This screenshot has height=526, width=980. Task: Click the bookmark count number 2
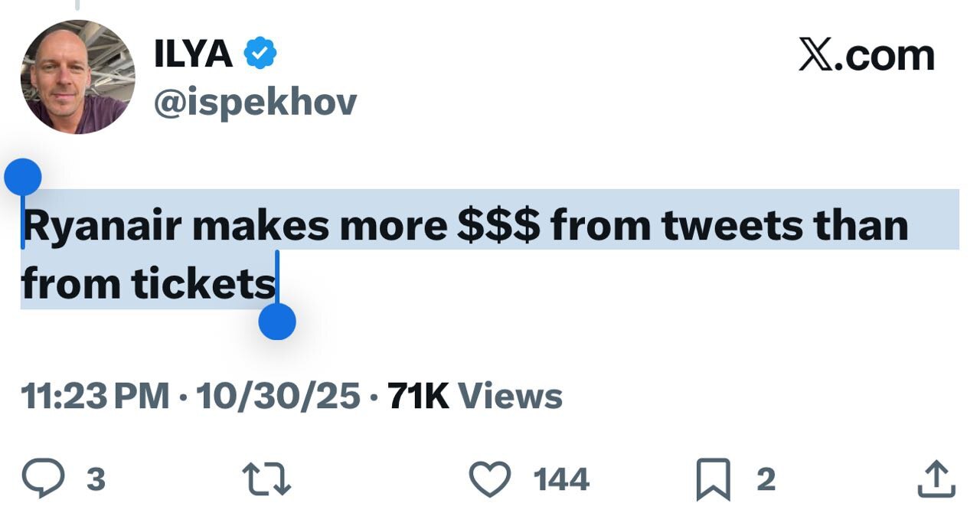[x=766, y=480]
